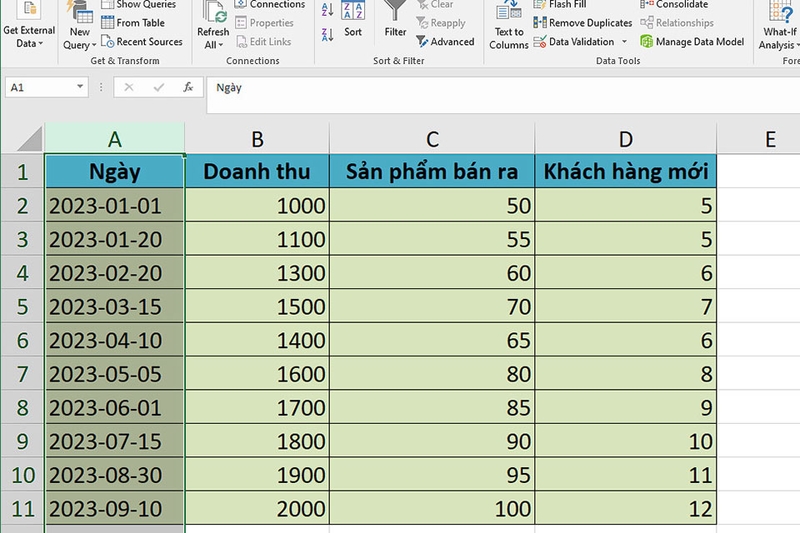Open What-If Analysis menu
800x533 pixels.
point(779,26)
